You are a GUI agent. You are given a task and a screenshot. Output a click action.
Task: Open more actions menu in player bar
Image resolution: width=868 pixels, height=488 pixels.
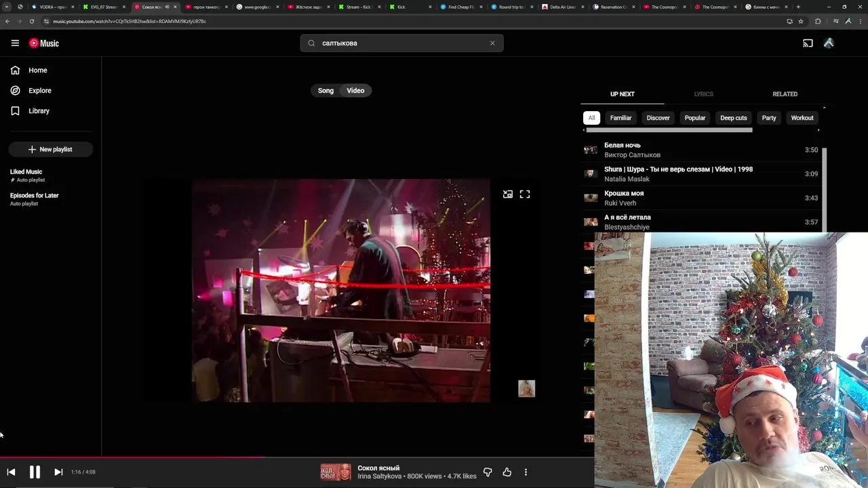click(526, 472)
